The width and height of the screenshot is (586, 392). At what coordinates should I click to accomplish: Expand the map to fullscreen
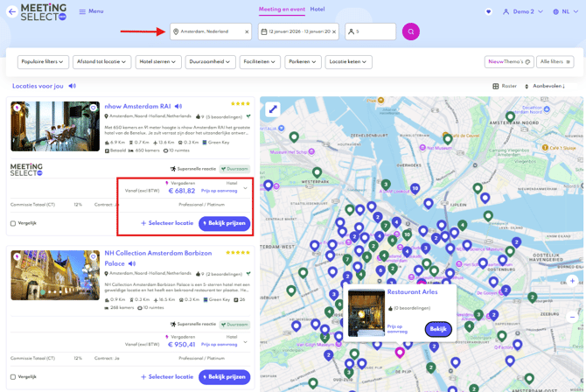pos(273,109)
